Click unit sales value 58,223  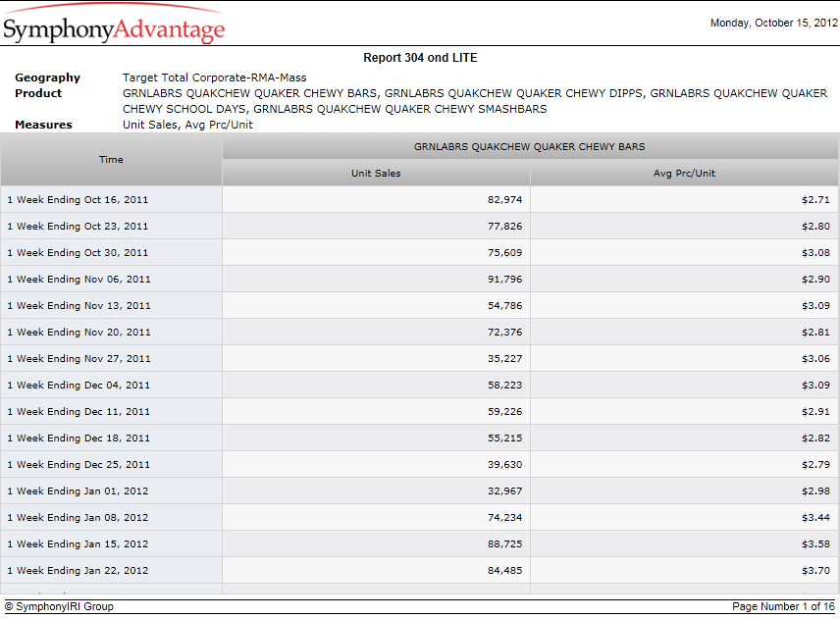(504, 385)
